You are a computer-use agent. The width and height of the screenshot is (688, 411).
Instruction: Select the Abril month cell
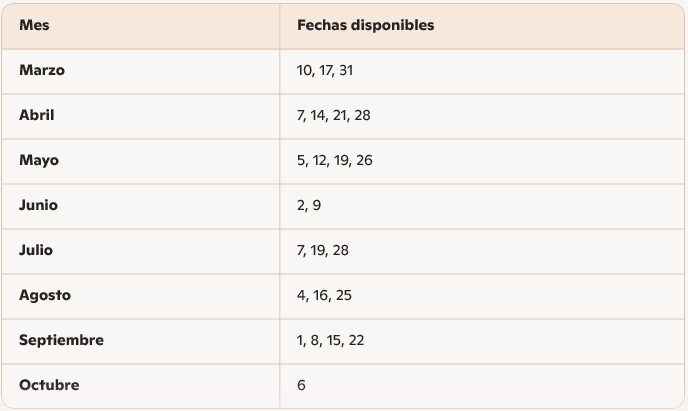[x=36, y=115]
